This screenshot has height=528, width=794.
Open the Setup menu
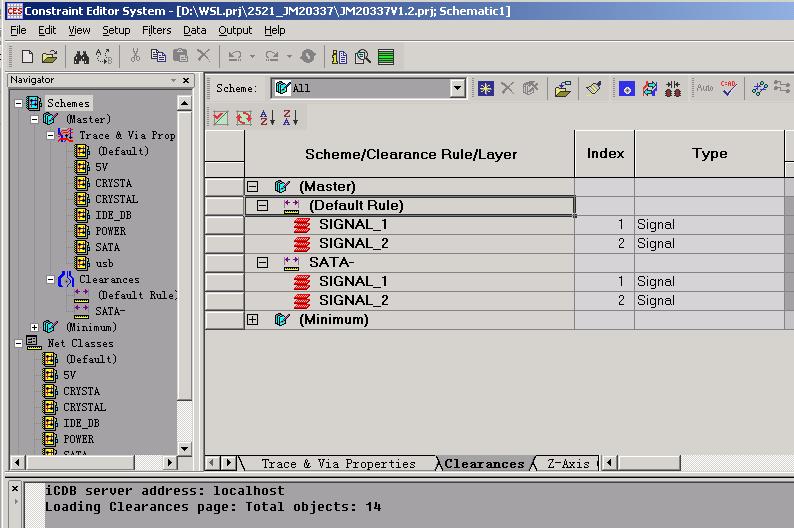[116, 30]
